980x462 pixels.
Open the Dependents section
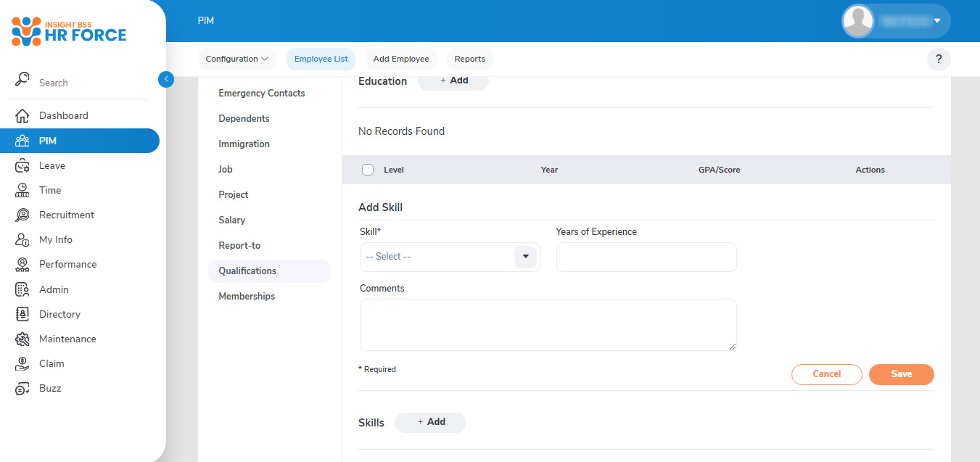(244, 119)
